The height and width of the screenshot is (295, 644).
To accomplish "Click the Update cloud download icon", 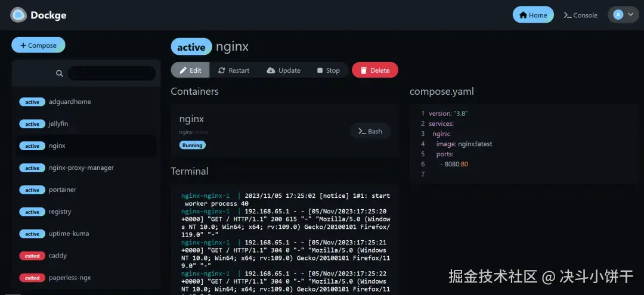I will 271,70.
